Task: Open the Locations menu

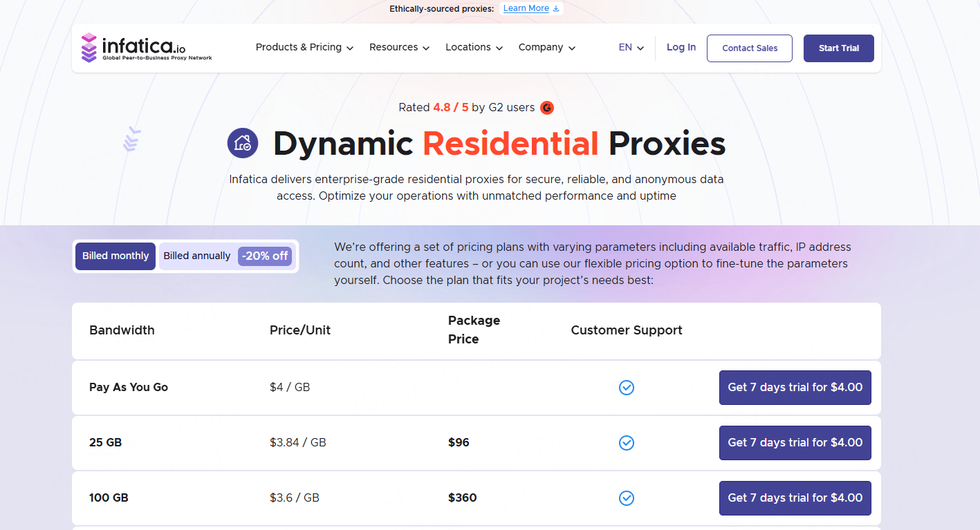Action: pyautogui.click(x=474, y=48)
